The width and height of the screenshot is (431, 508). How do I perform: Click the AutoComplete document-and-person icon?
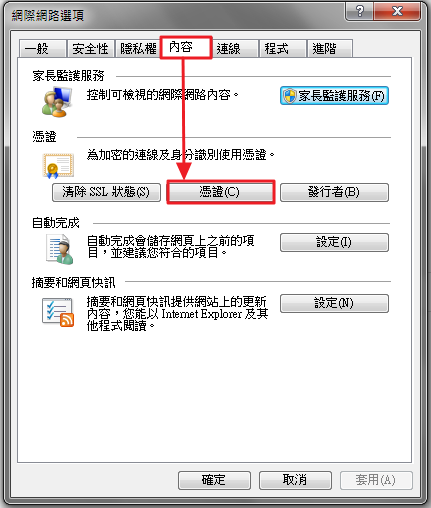tap(59, 249)
